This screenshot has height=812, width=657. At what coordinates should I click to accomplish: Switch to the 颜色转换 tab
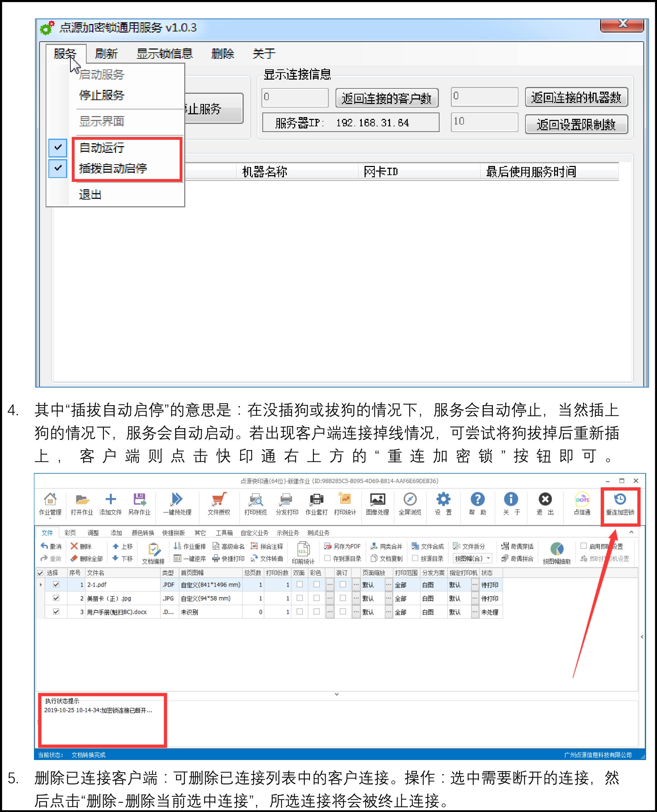coord(143,533)
